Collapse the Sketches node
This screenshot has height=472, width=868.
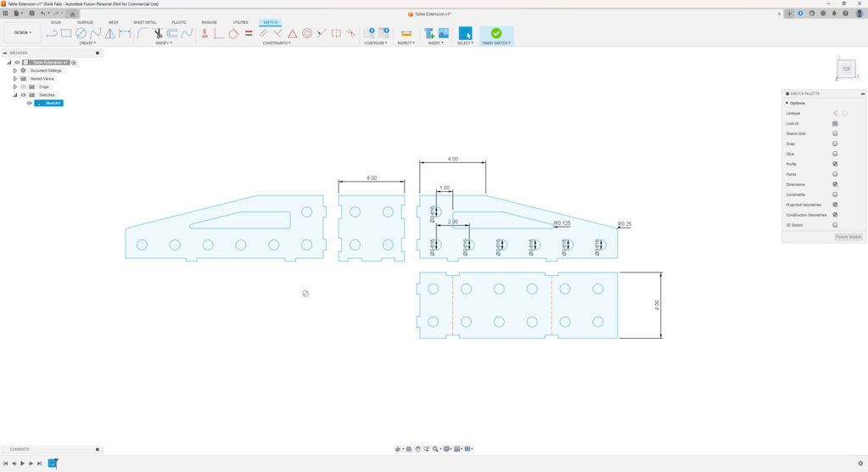coord(15,95)
